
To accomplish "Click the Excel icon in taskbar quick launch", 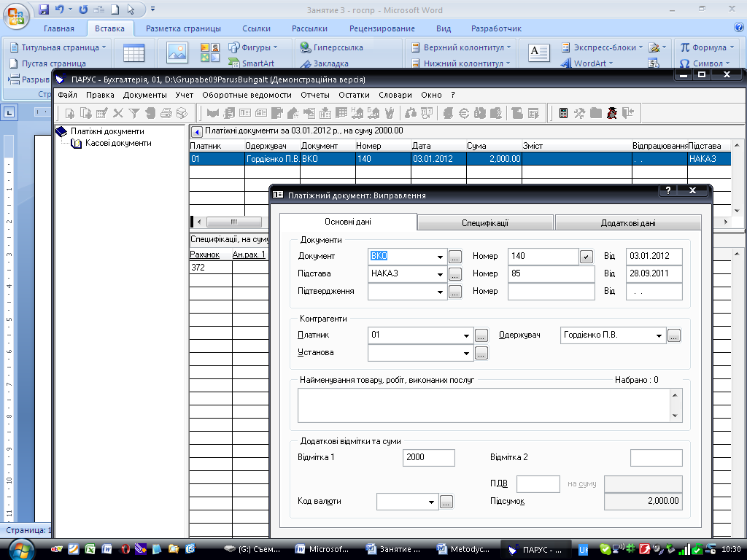I will [90, 549].
